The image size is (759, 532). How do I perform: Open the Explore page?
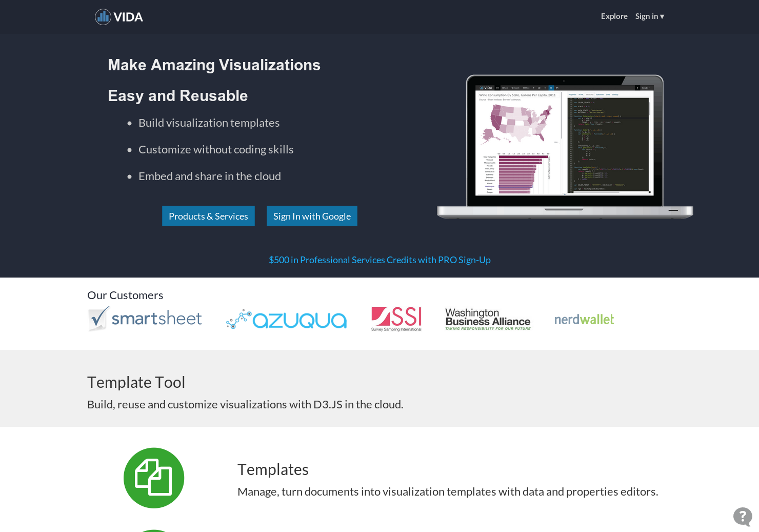click(x=614, y=16)
